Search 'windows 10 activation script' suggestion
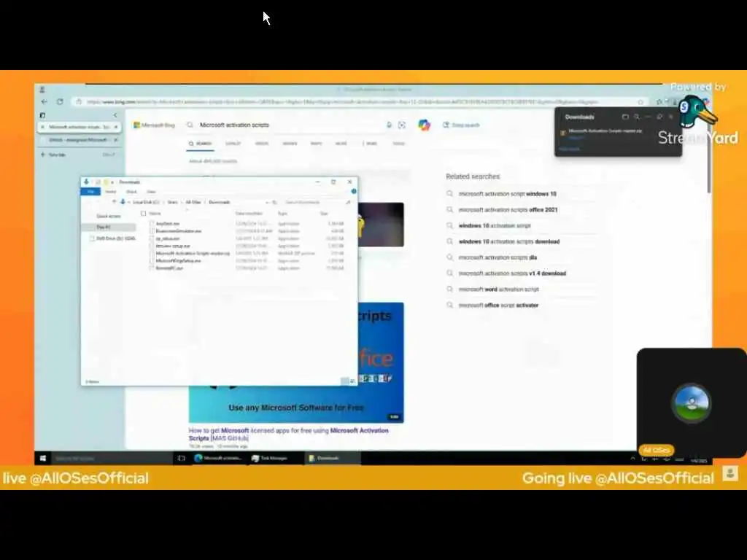 [495, 226]
